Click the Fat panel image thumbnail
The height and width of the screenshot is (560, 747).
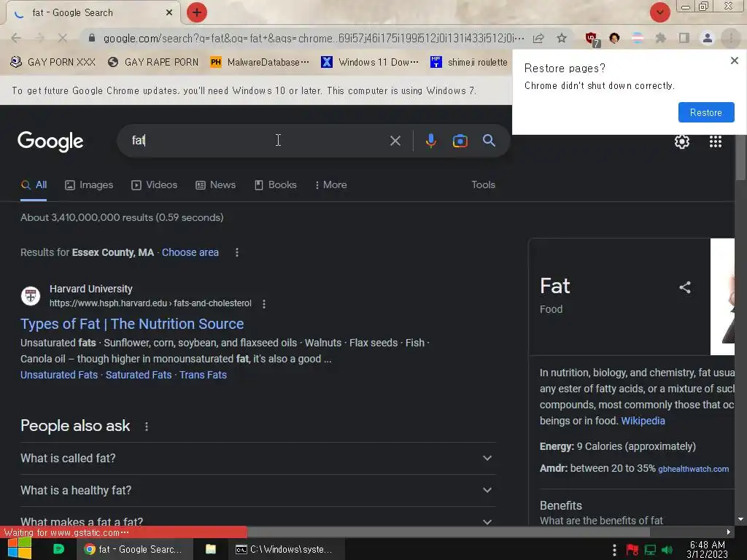(722, 297)
